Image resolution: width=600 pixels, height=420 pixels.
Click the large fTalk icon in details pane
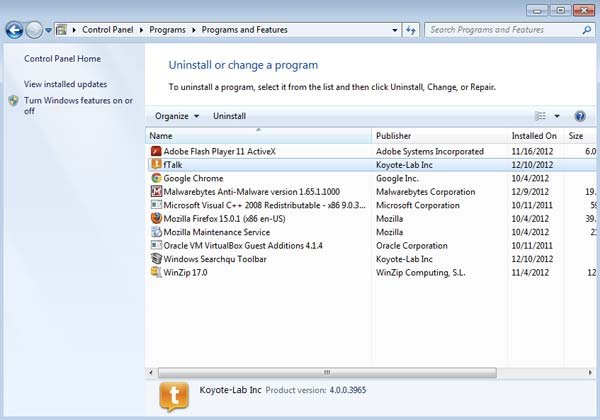(x=174, y=397)
